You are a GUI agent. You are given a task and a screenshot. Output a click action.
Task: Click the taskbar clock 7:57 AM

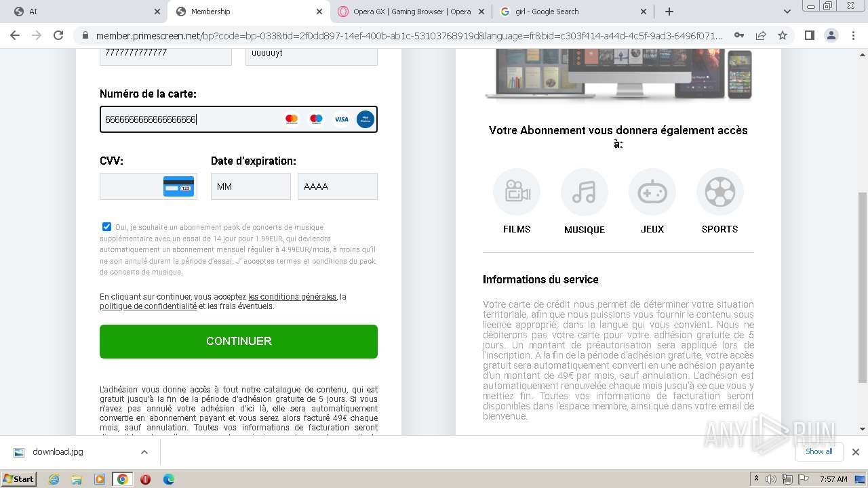[833, 479]
